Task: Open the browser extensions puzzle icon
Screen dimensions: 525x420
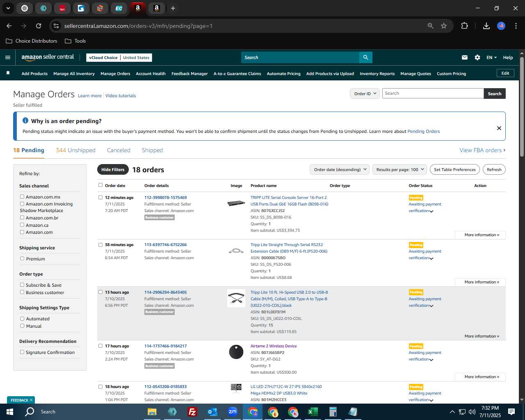Action: click(464, 26)
